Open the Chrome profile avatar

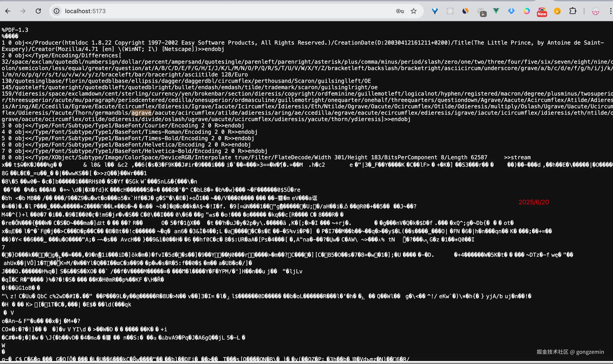tap(595, 11)
